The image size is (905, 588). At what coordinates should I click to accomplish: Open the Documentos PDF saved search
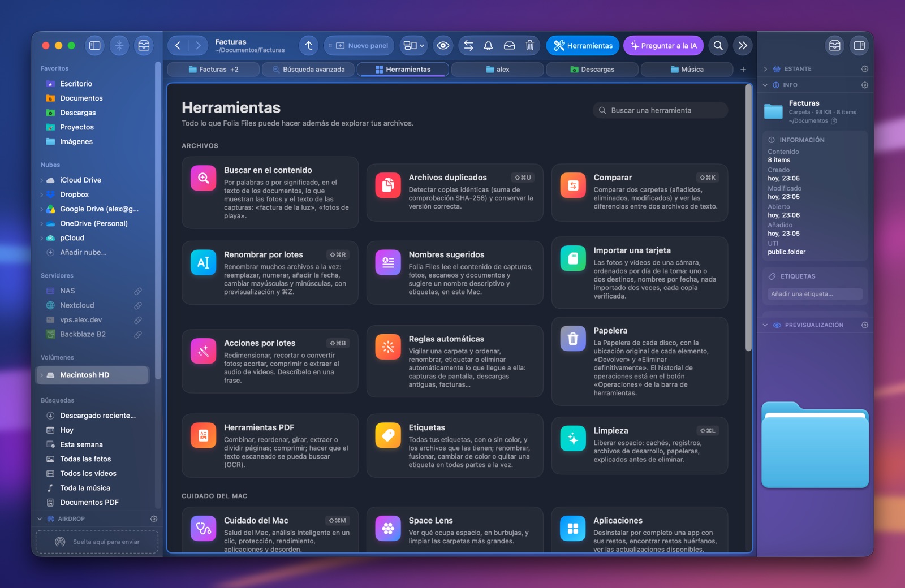[89, 503]
